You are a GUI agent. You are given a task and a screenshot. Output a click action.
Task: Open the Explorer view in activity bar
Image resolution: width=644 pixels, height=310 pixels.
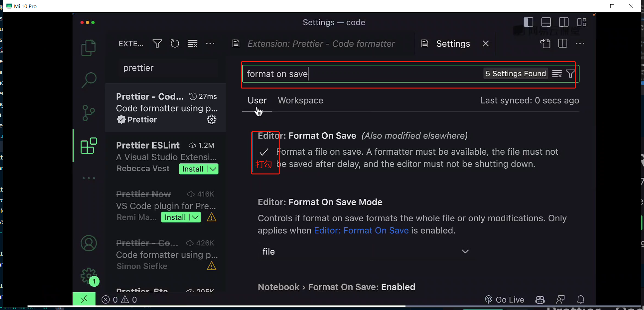(x=88, y=48)
